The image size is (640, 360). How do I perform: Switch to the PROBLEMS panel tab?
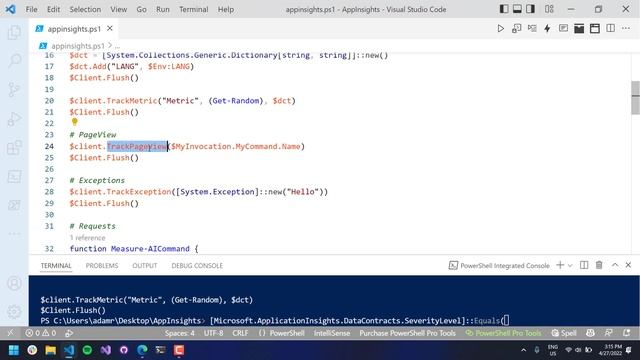(102, 266)
